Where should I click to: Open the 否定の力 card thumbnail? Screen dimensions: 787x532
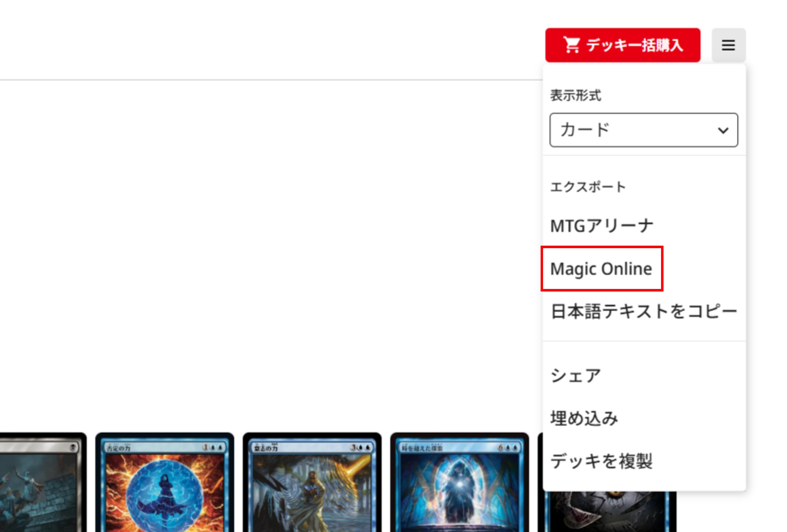[164, 482]
